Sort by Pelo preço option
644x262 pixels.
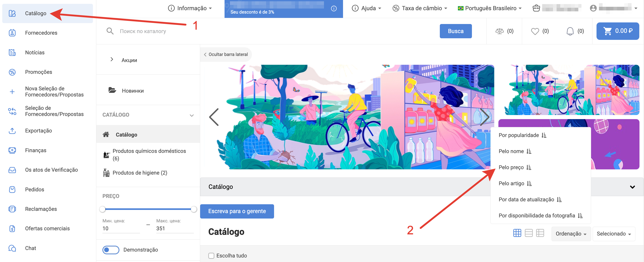511,167
